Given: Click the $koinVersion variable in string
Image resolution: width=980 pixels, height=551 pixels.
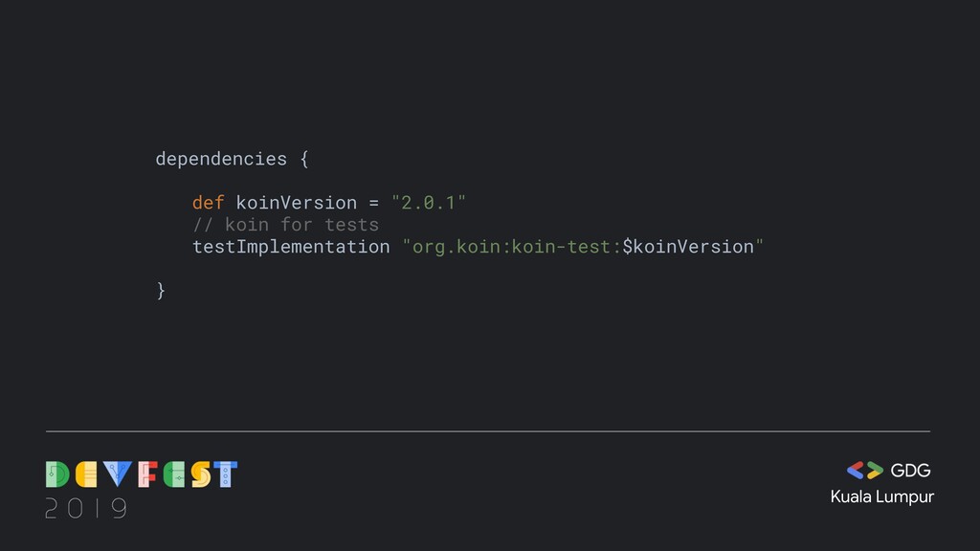Looking at the screenshot, I should (688, 247).
